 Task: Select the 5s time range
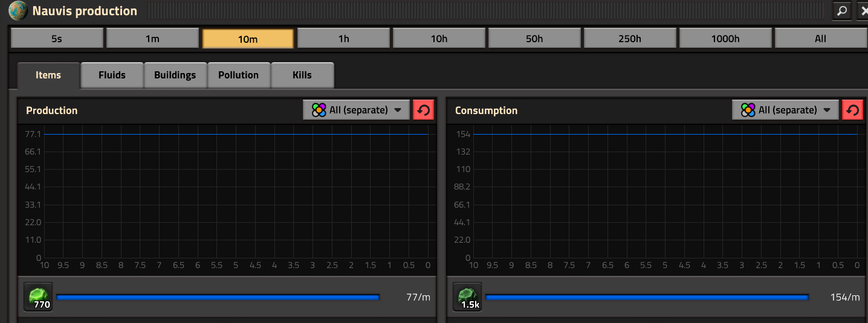[57, 38]
